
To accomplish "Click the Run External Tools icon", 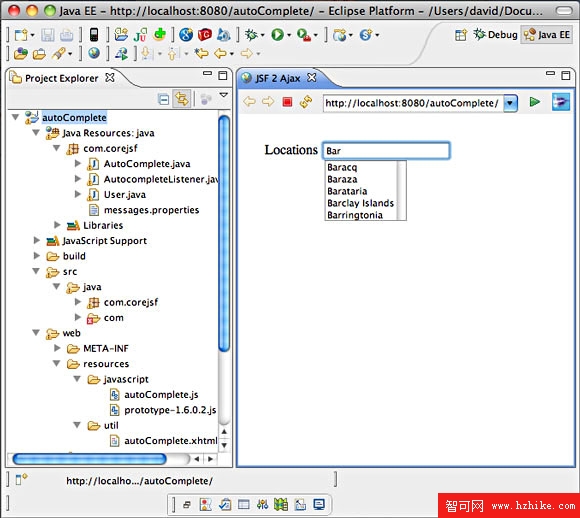I will pyautogui.click(x=304, y=35).
